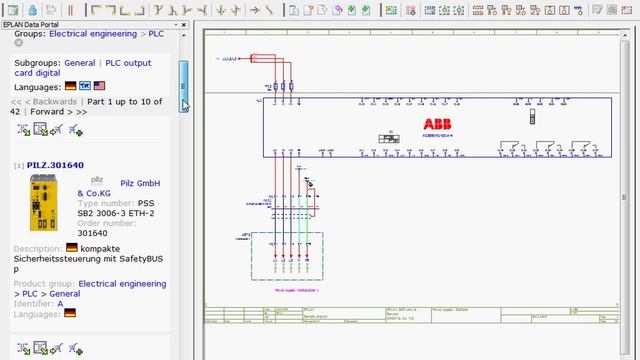
Task: Click the Data Portal scroll-up arrow
Action: coord(184,36)
